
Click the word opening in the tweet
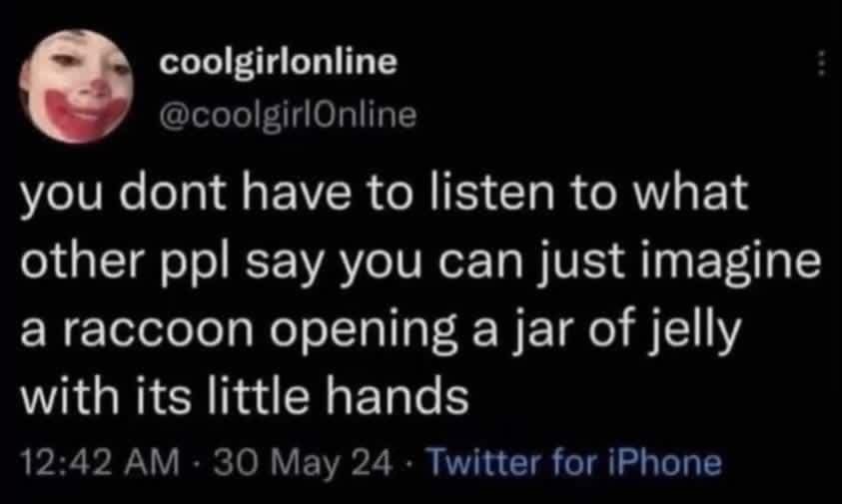click(x=364, y=332)
